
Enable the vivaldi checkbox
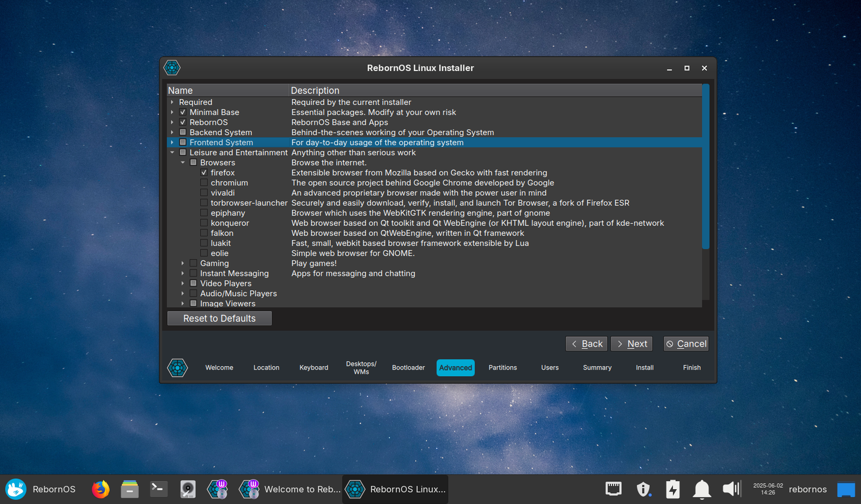(204, 193)
